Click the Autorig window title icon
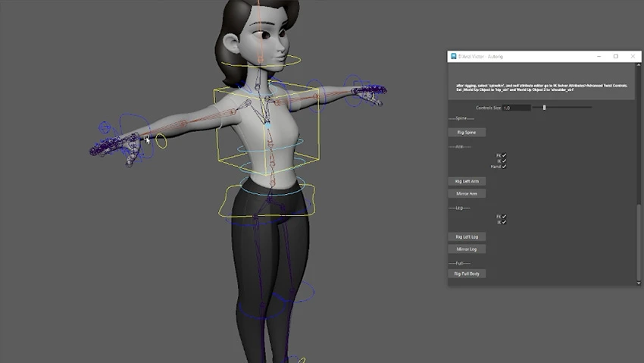The height and width of the screenshot is (363, 644). coord(453,56)
